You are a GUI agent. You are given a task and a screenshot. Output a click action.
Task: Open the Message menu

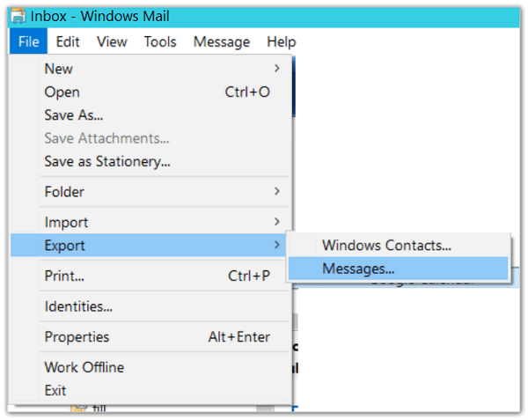[221, 41]
